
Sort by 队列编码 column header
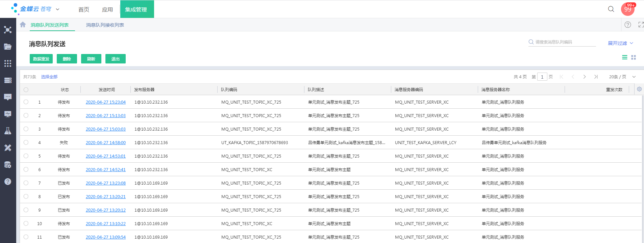(x=229, y=89)
